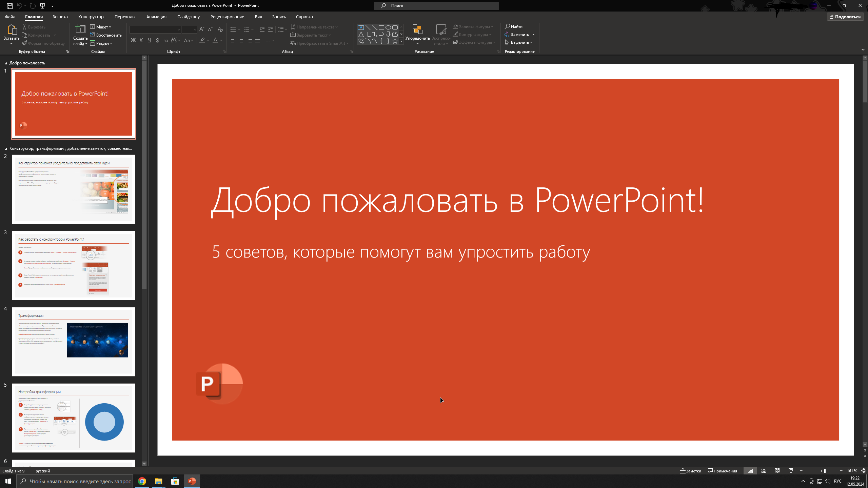The image size is (868, 488).
Task: Toggle Center text alignment
Action: tap(241, 40)
